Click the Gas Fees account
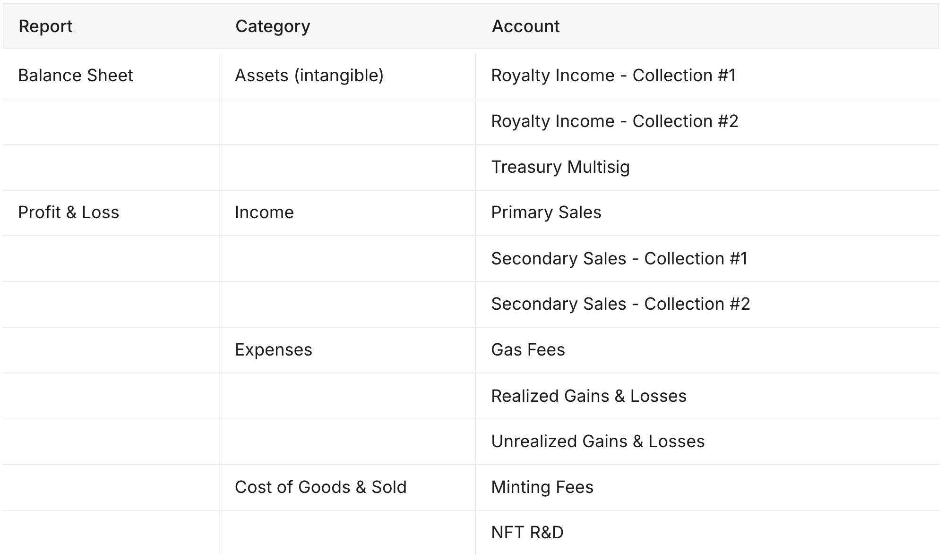The height and width of the screenshot is (560, 946). [x=528, y=350]
